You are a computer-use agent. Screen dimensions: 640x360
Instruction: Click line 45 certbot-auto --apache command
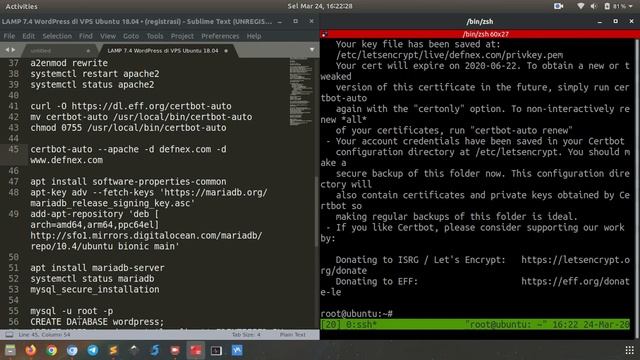pos(128,155)
